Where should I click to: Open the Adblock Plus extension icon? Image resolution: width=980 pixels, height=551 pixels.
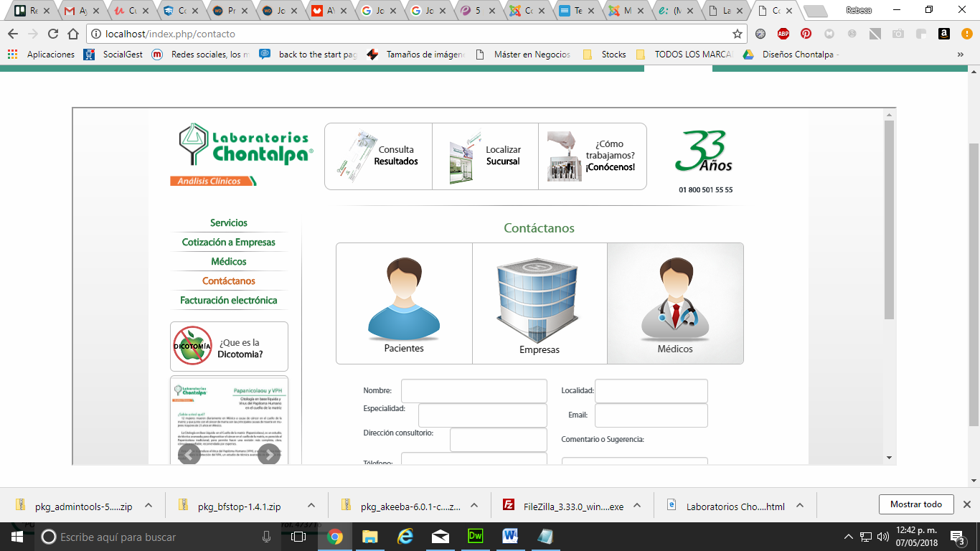pyautogui.click(x=783, y=34)
